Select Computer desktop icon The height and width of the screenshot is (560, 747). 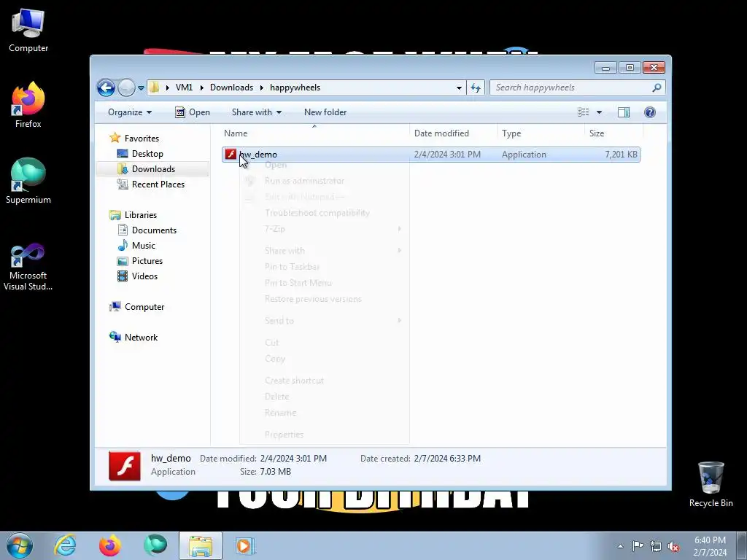(28, 31)
